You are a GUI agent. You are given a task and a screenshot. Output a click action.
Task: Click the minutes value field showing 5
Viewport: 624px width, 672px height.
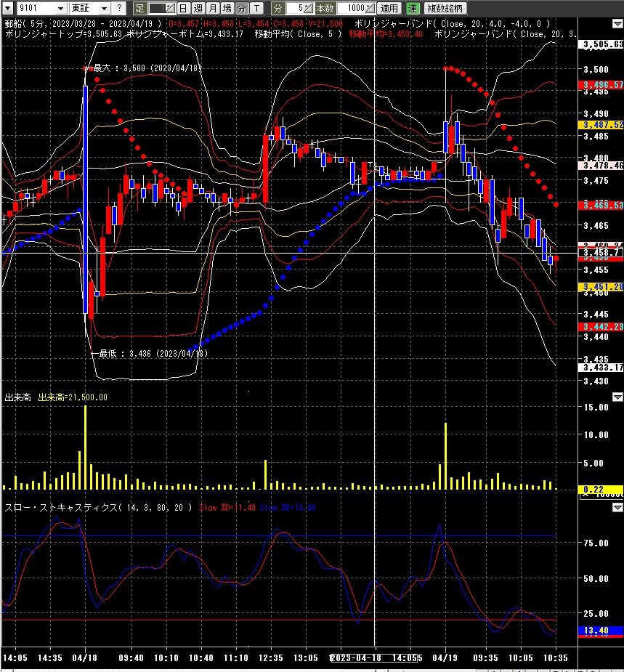294,8
